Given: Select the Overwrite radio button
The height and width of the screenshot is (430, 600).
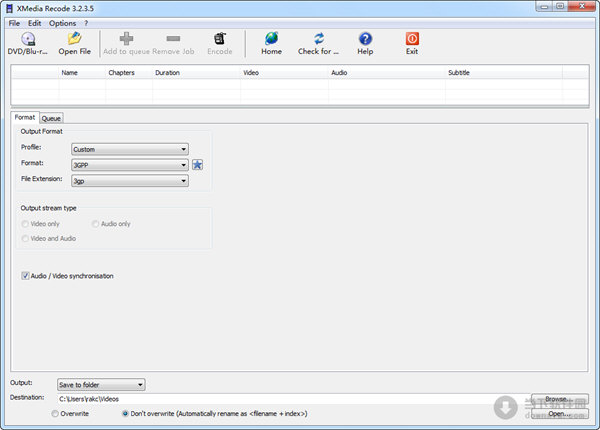Looking at the screenshot, I should pyautogui.click(x=55, y=414).
